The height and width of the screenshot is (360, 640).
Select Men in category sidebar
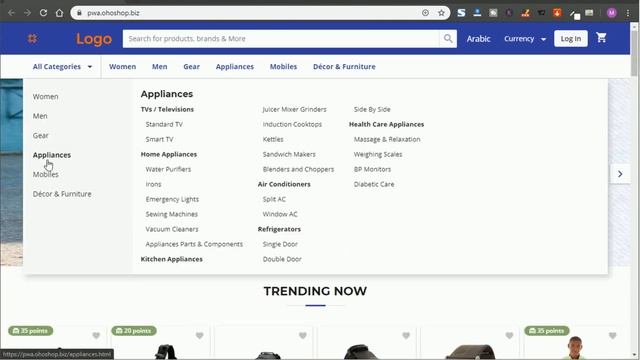coord(40,116)
